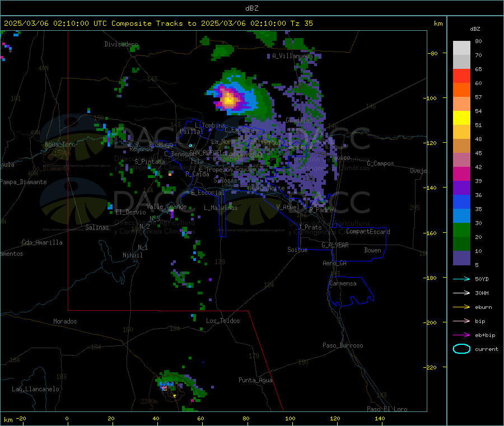Click the 'Paso_Barroso' location label
Image resolution: width=504 pixels, height=426 pixels.
coord(343,346)
